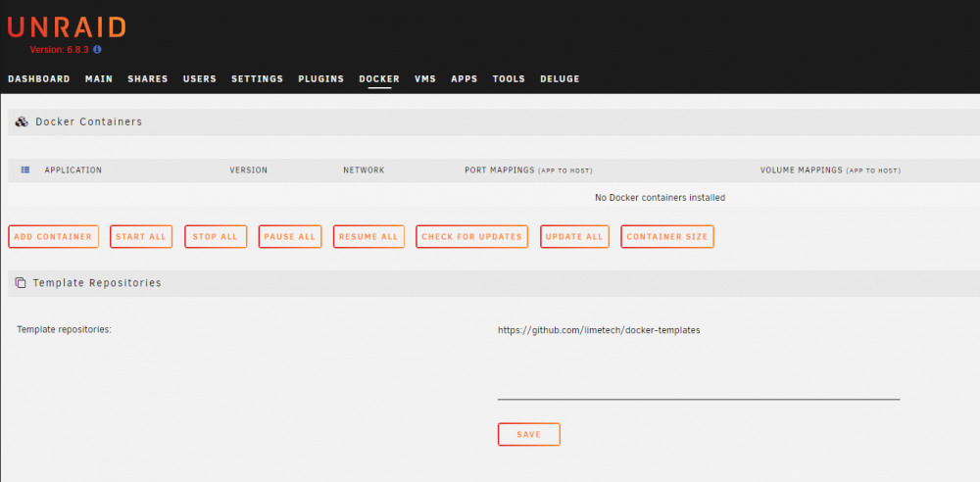
Task: Open the Tools tab
Action: pyautogui.click(x=508, y=79)
